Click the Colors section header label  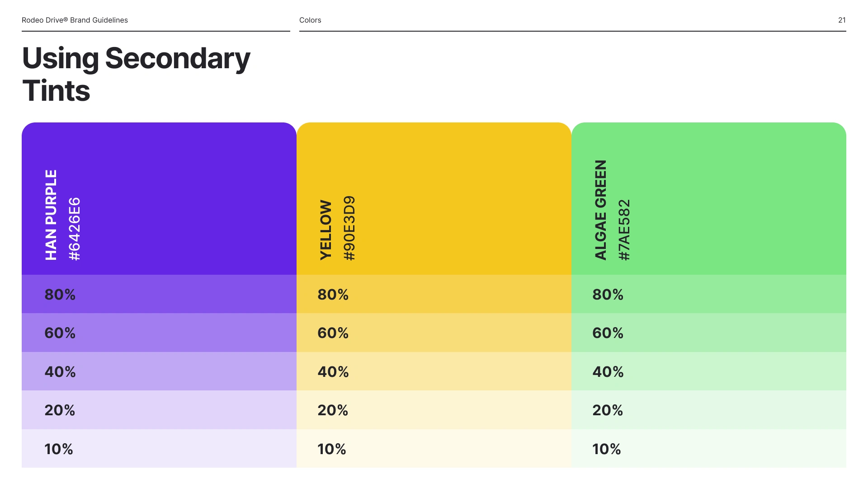pos(310,20)
